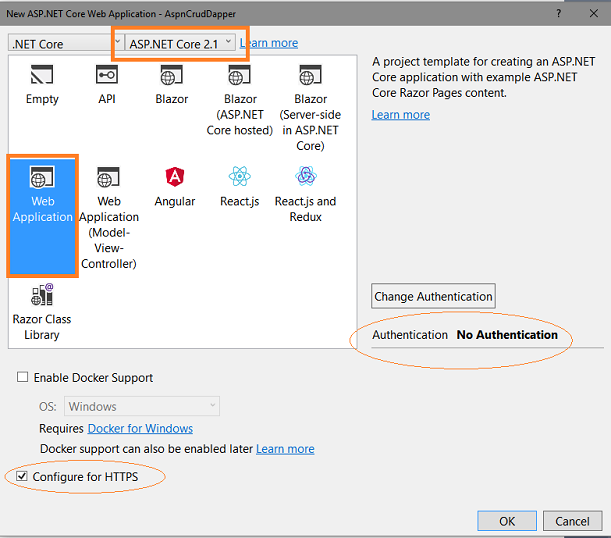Enable Docker Support checkbox
Screen dimensions: 611x538
click(x=23, y=377)
